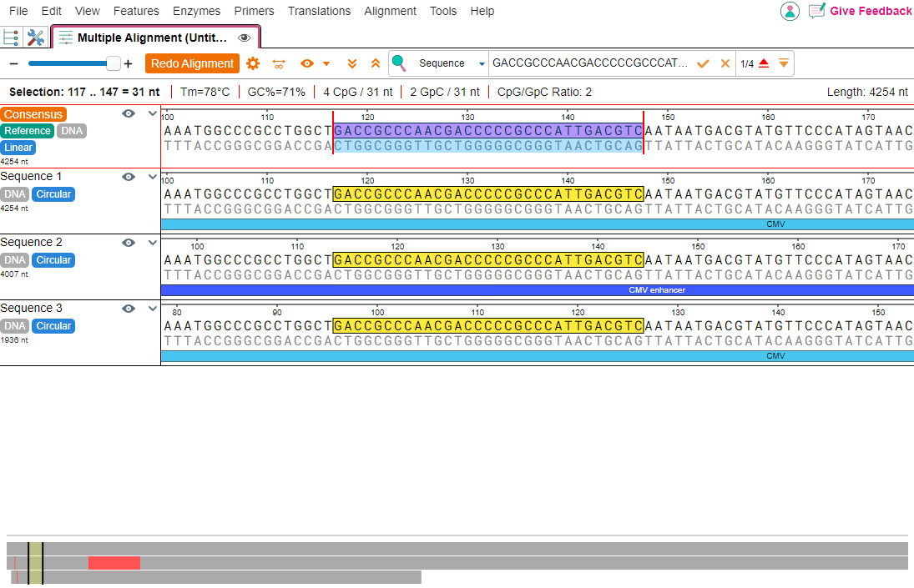This screenshot has width=914, height=588.
Task: Click the green Reference badge
Action: pos(28,131)
